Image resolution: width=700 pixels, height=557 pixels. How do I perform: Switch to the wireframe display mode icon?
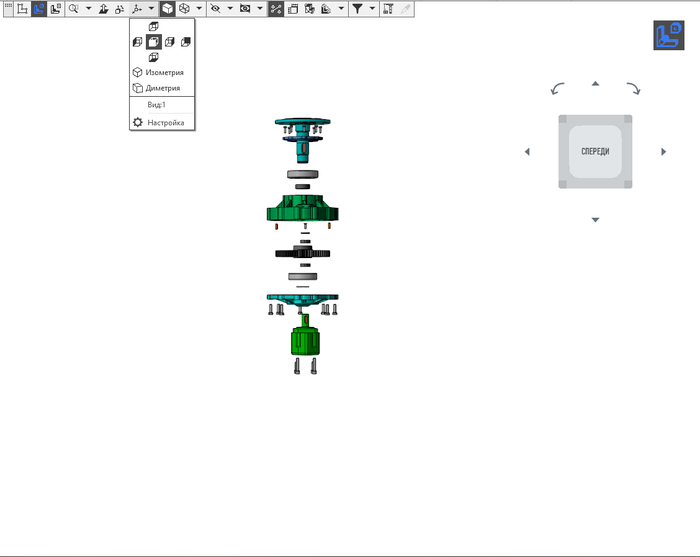pyautogui.click(x=184, y=9)
